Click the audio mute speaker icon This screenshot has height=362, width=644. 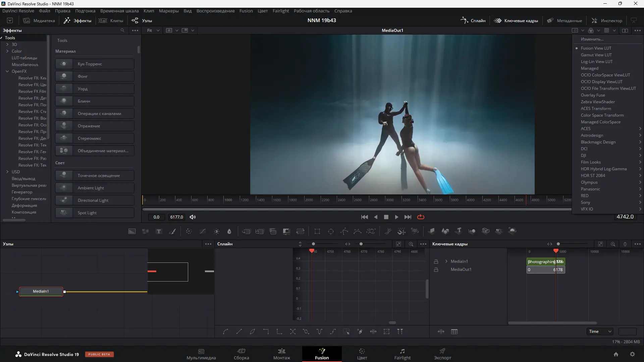pyautogui.click(x=193, y=217)
